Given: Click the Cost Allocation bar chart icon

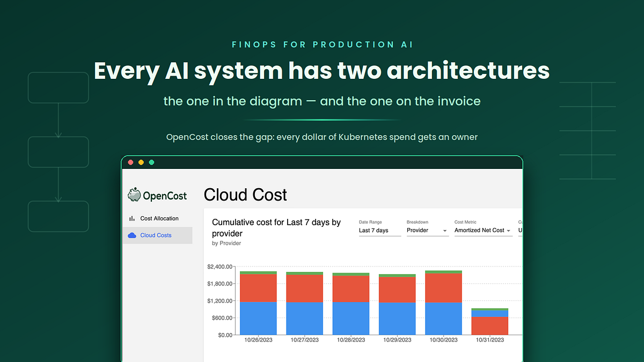Looking at the screenshot, I should click(x=132, y=218).
